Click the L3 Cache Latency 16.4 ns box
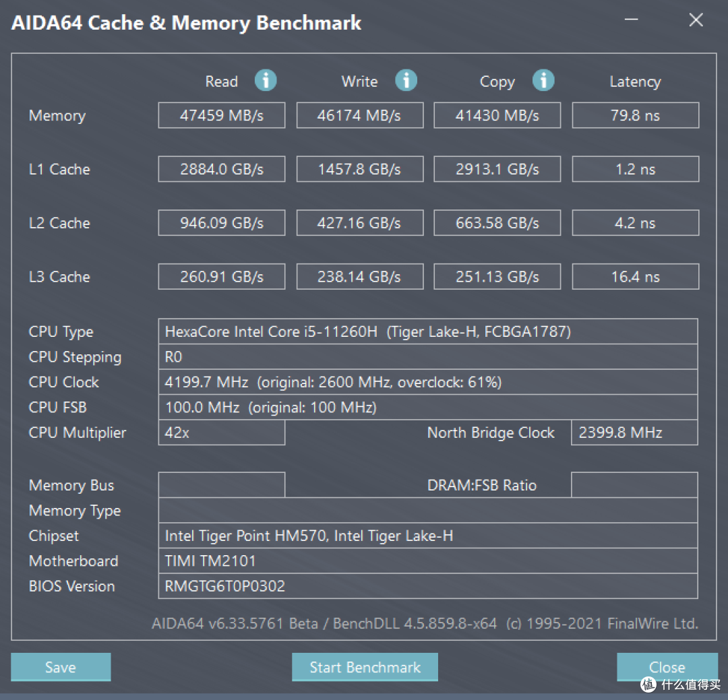 coord(635,277)
